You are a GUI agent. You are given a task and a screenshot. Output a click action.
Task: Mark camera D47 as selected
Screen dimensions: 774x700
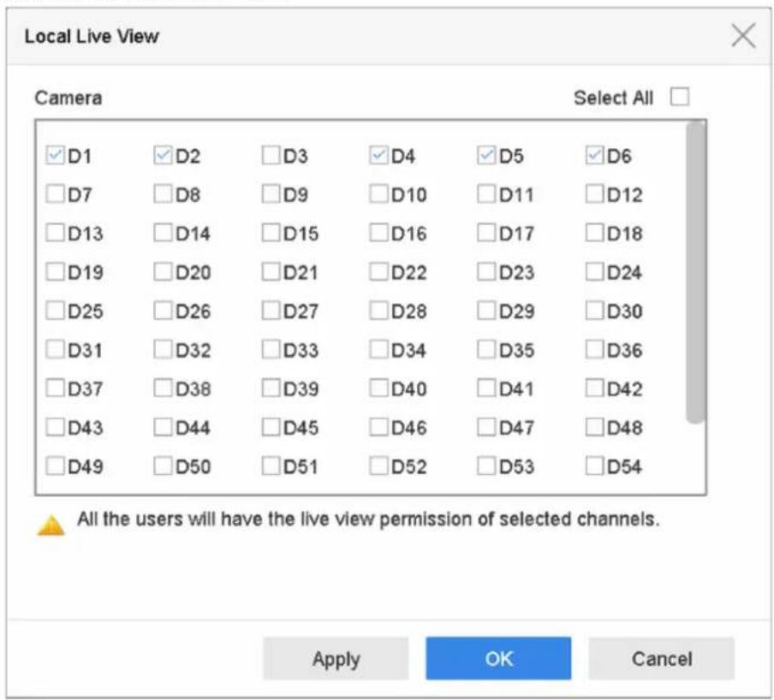(x=486, y=427)
